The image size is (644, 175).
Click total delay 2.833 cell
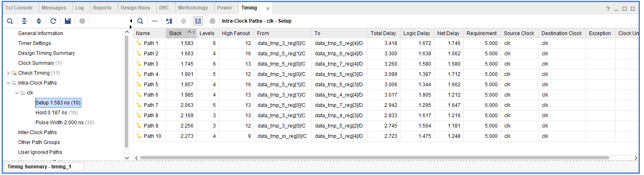point(390,116)
